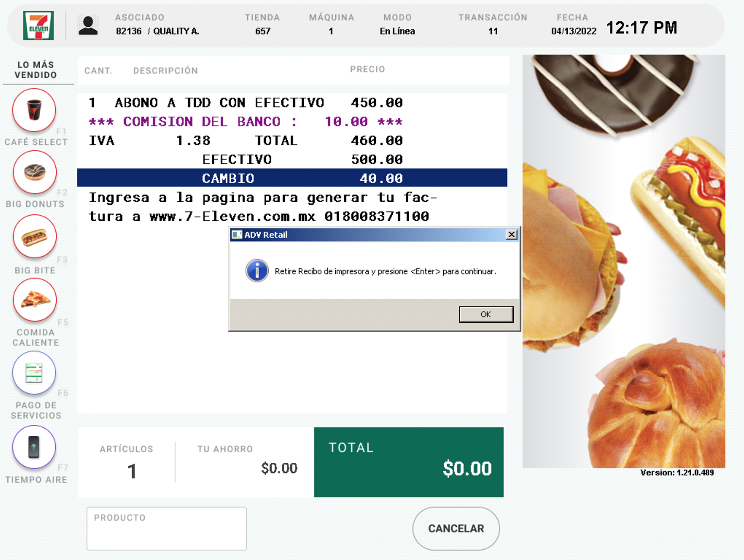
Task: Close the ADV Retail dialog
Action: click(512, 235)
